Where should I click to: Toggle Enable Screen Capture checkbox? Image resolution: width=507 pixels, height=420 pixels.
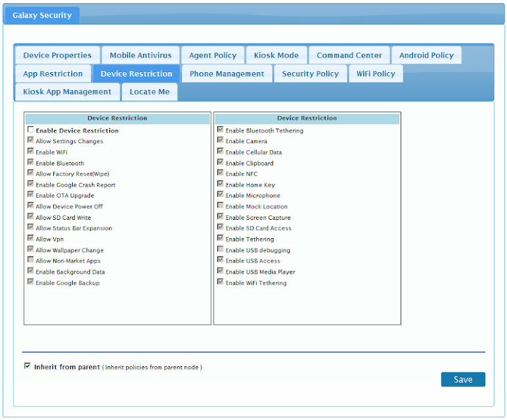coord(221,216)
